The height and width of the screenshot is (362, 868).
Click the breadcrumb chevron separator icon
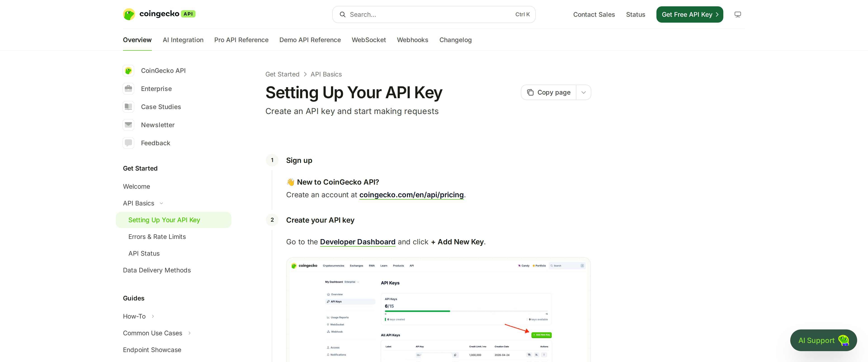pyautogui.click(x=305, y=74)
